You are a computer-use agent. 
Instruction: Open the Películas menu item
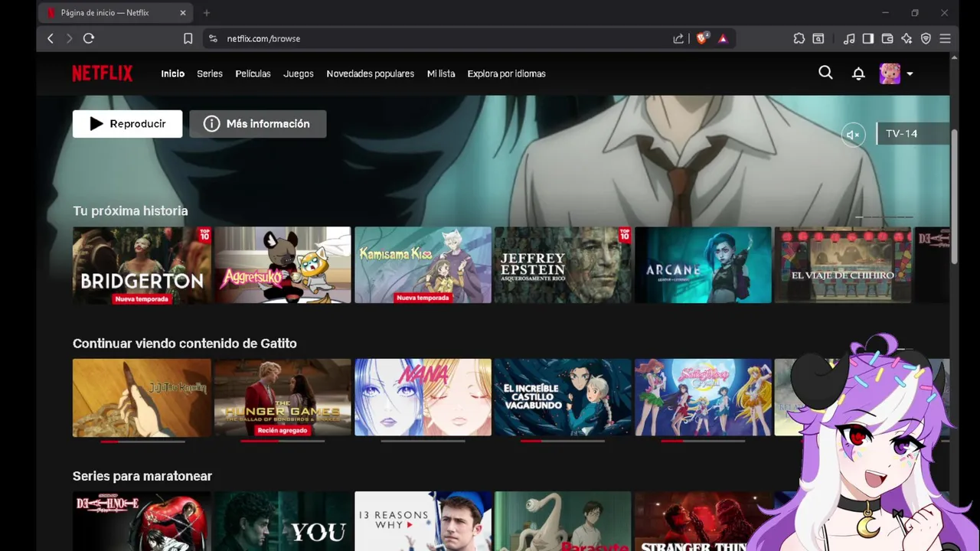(253, 73)
